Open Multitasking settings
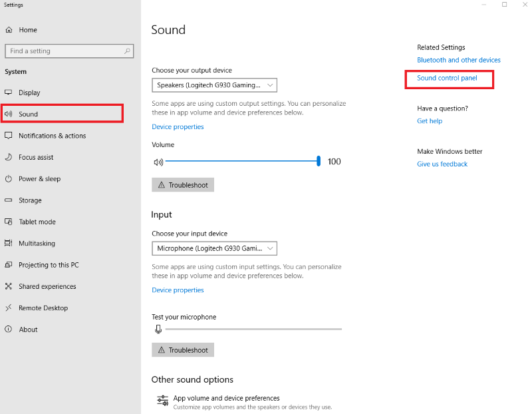532x414 pixels. click(37, 243)
